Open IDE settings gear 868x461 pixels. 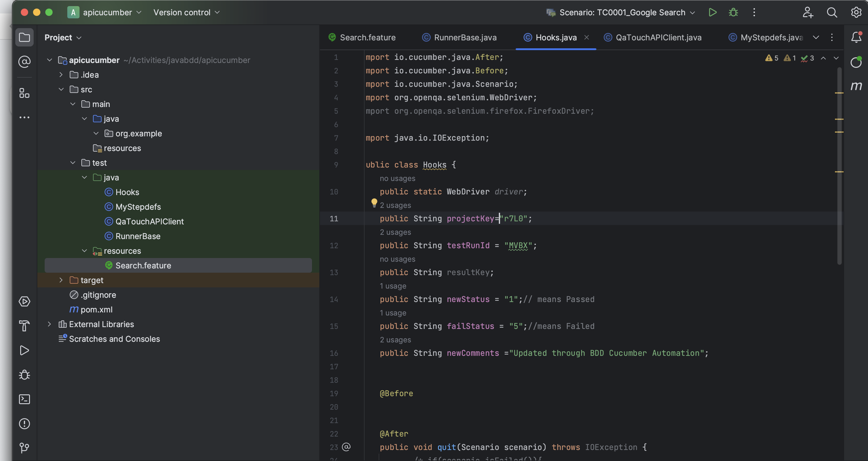coord(856,13)
